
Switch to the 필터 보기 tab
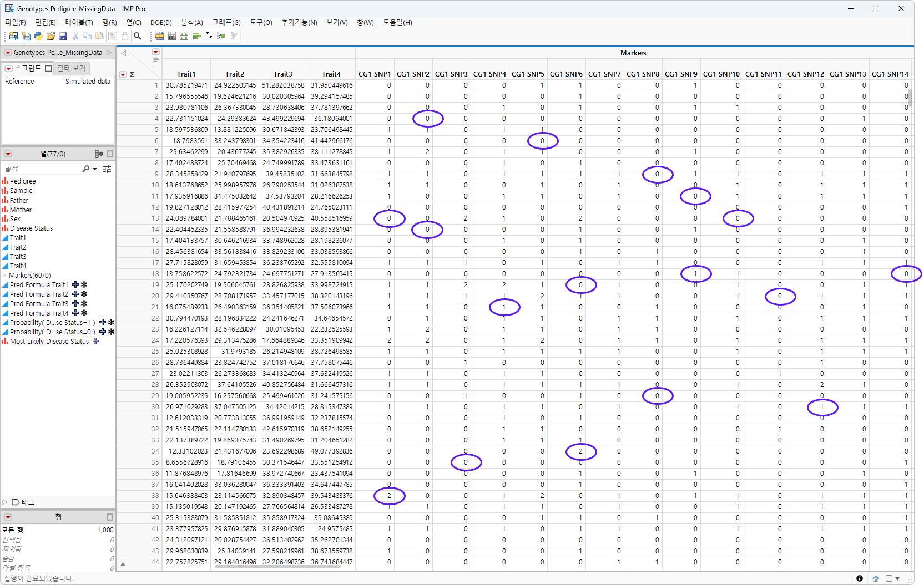point(72,68)
